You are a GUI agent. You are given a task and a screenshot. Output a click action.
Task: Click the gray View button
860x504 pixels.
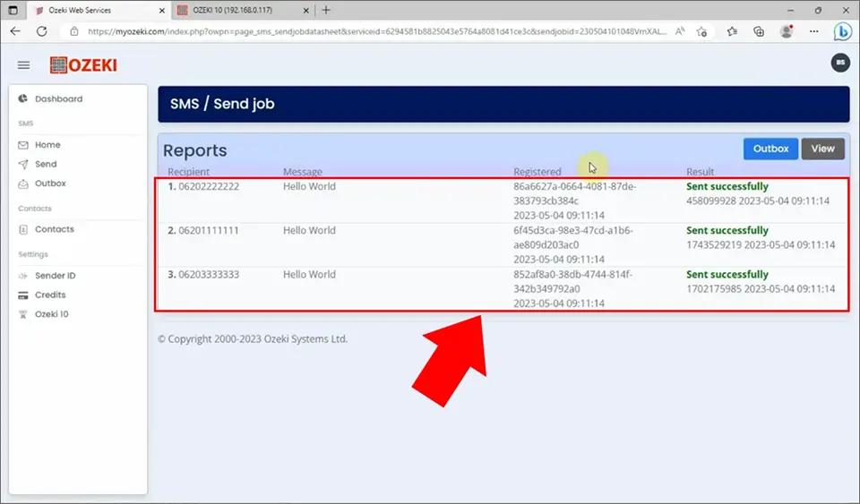(x=822, y=149)
